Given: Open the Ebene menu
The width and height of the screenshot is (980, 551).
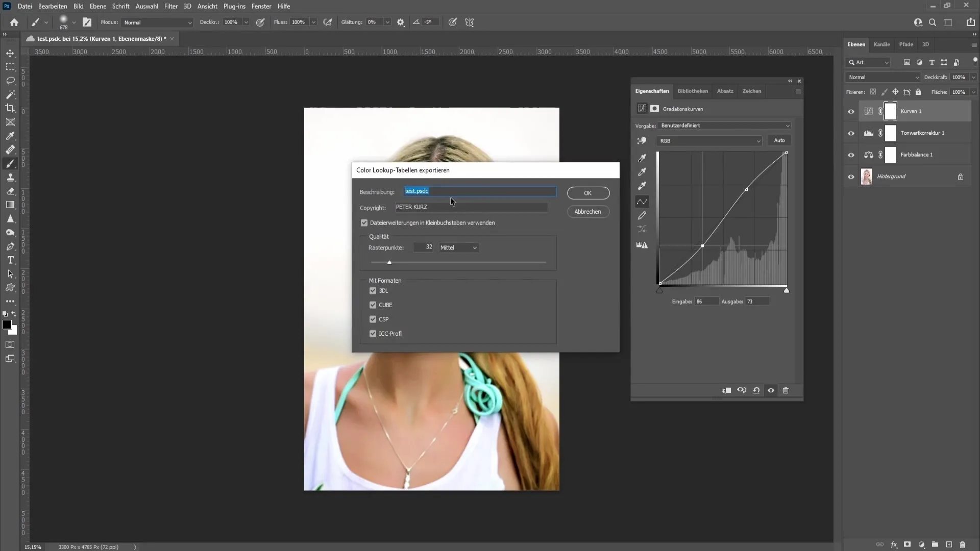Looking at the screenshot, I should (x=97, y=6).
